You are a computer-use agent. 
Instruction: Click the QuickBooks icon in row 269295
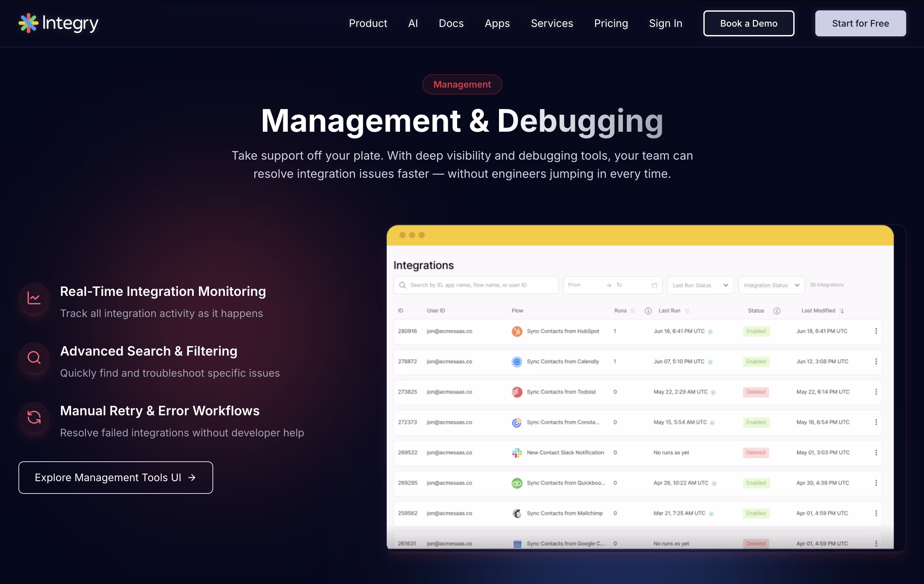coord(517,483)
